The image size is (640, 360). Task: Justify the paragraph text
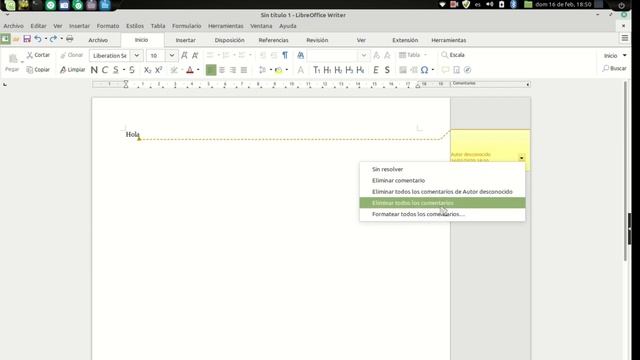click(x=244, y=70)
